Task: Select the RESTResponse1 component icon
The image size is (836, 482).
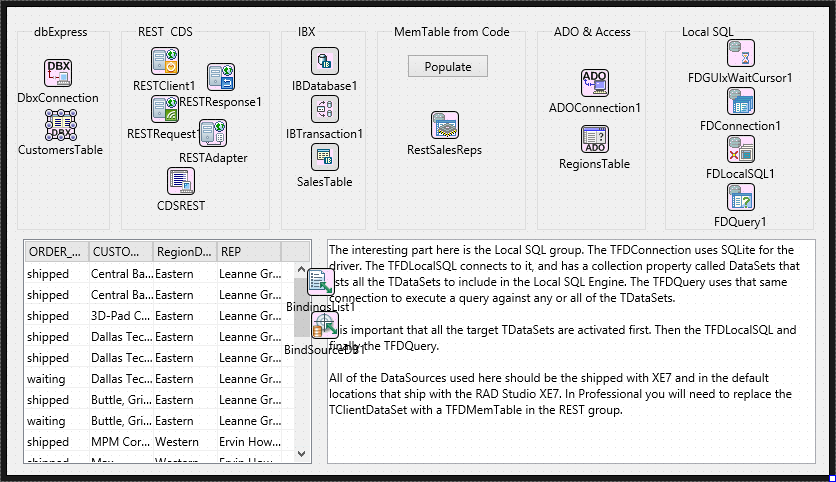Action: click(221, 77)
